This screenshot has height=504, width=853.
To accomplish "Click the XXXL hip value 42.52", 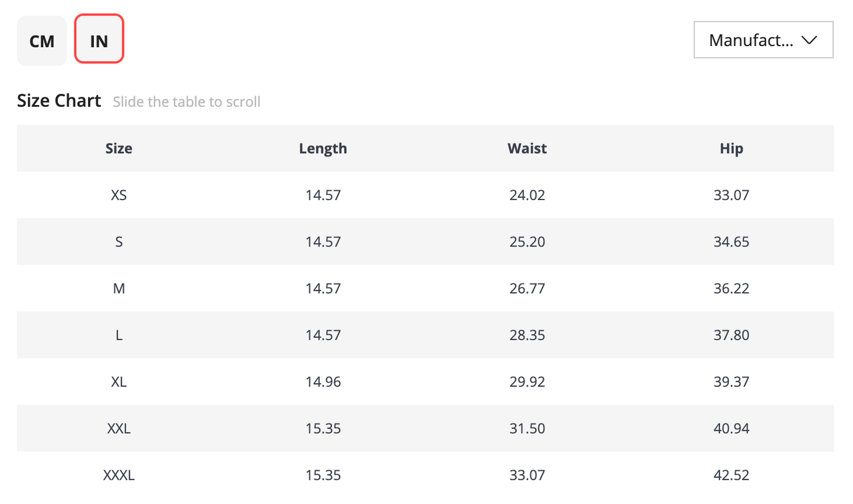I will (731, 475).
